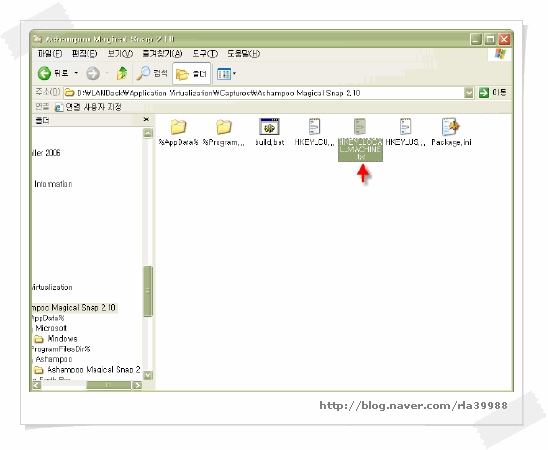This screenshot has width=548, height=450.
Task: Maximize the Ashampoo Magical Snap window
Action: [490, 39]
